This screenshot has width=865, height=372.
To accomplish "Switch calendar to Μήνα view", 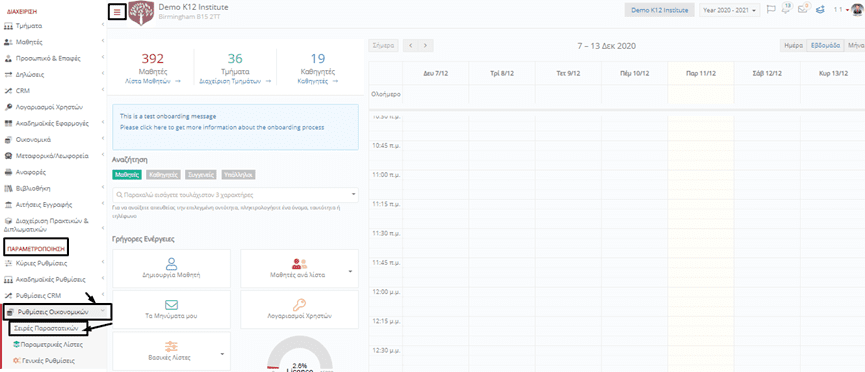I will (x=854, y=46).
